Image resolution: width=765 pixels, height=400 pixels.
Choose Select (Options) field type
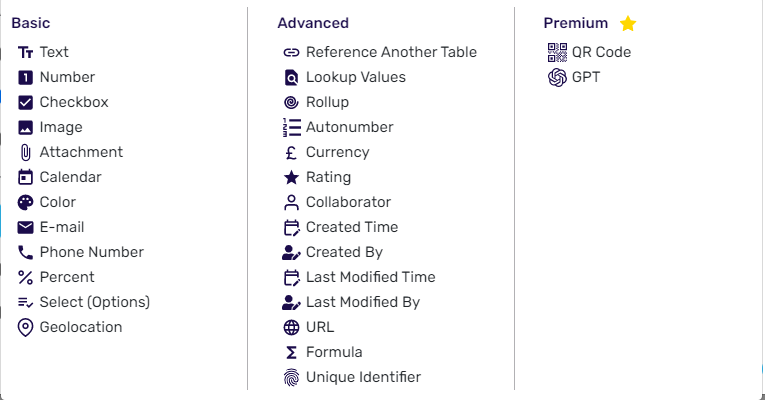coord(83,302)
